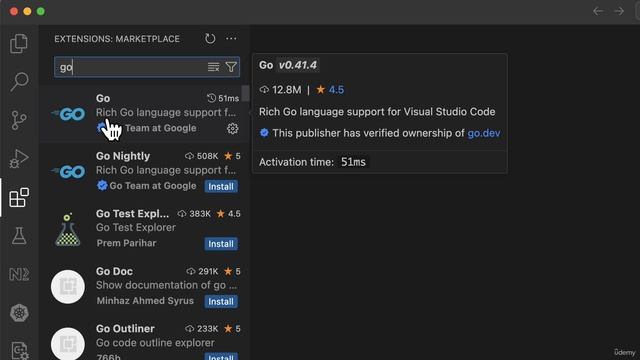The height and width of the screenshot is (360, 640).
Task: Select the Go Outliner extension entry
Action: click(144, 340)
